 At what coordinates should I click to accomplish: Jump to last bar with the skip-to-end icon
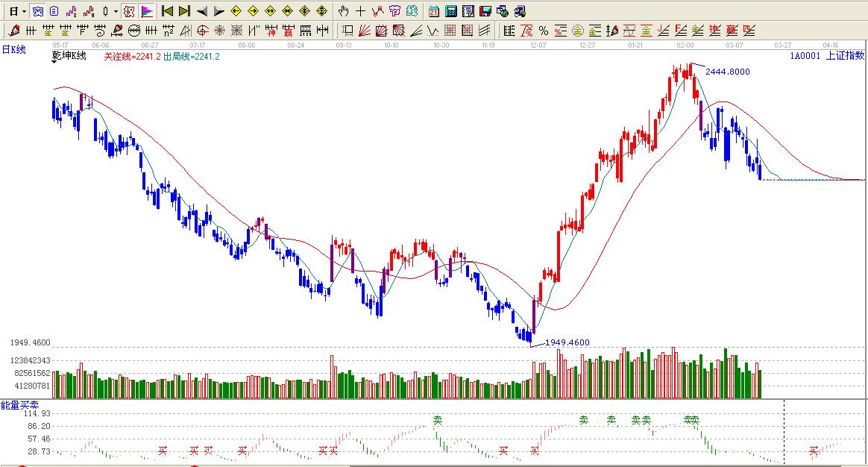point(184,11)
